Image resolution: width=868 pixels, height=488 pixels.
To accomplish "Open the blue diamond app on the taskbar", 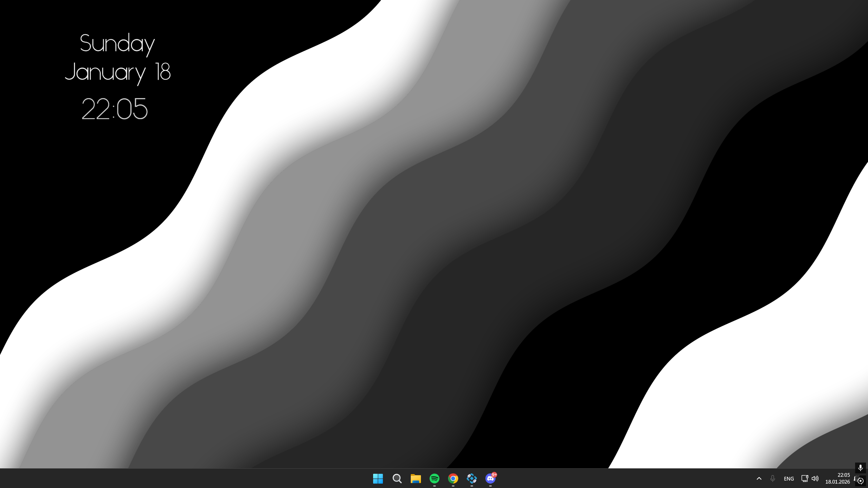I will 472,478.
